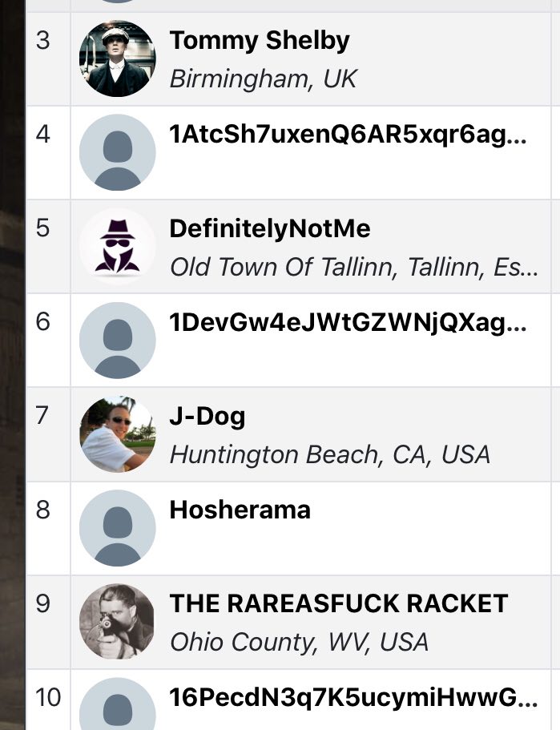Open address 1AtcSh7uxenQ6AR5xqr6ag... entry
560x730 pixels.
pos(348,135)
